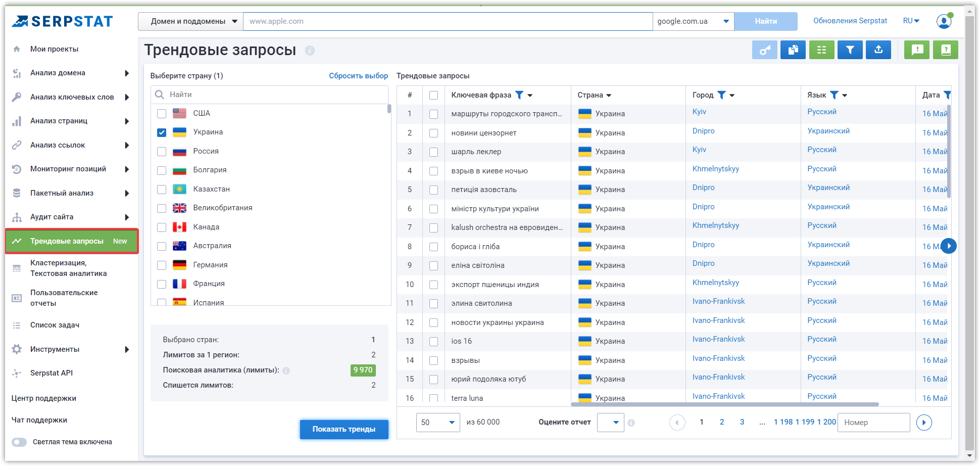Screen dimensions: 980x466
Task: Open the green help question button
Action: click(946, 50)
